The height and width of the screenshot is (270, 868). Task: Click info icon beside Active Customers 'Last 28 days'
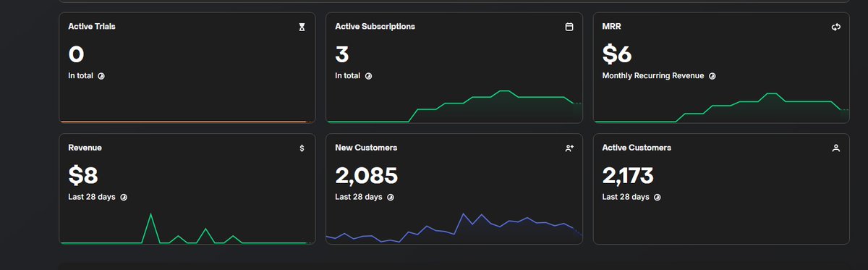658,197
